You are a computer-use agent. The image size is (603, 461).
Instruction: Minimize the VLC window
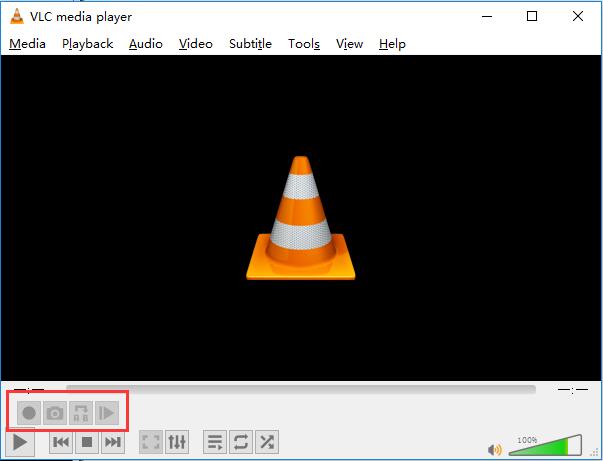(487, 16)
